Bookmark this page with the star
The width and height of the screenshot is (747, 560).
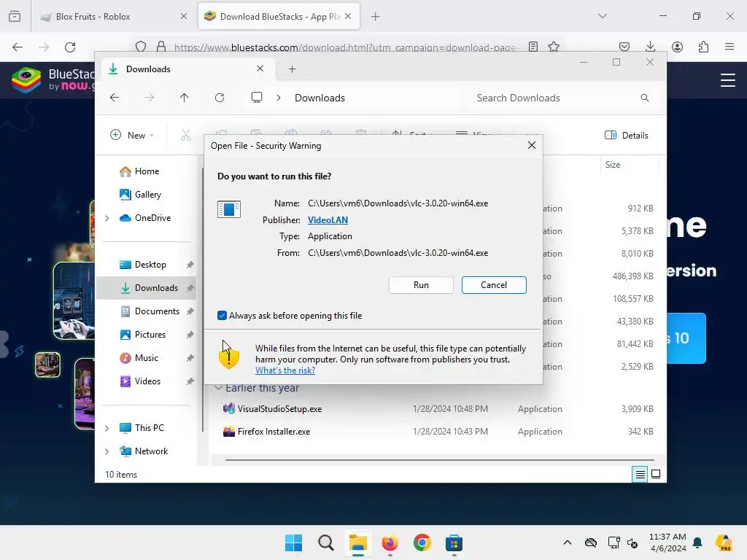coord(554,47)
